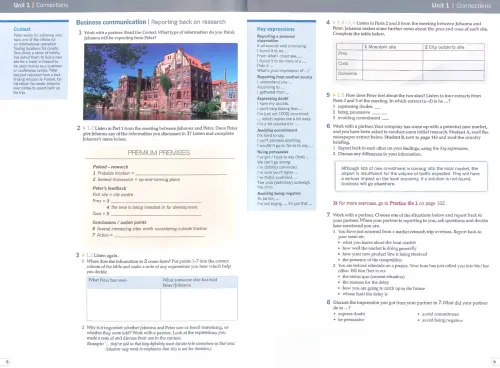Image resolution: width=500 pixels, height=368 pixels.
Task: Click the 'Probable location' blank line in notes
Action: click(181, 173)
